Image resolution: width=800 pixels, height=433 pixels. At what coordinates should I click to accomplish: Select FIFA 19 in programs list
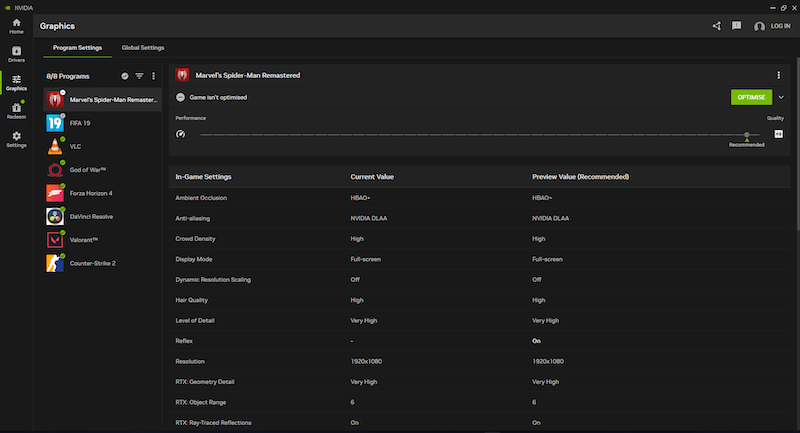click(103, 123)
